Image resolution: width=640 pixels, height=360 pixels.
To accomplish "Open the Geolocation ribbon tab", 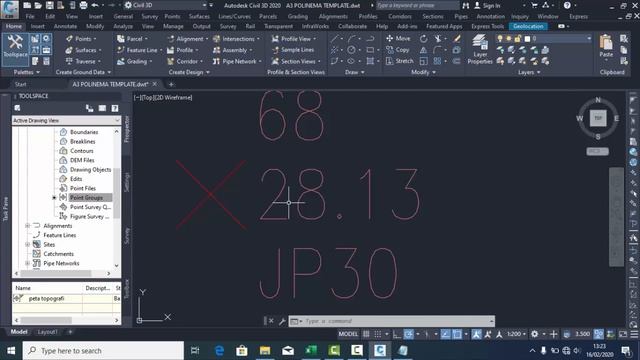I will 528,26.
